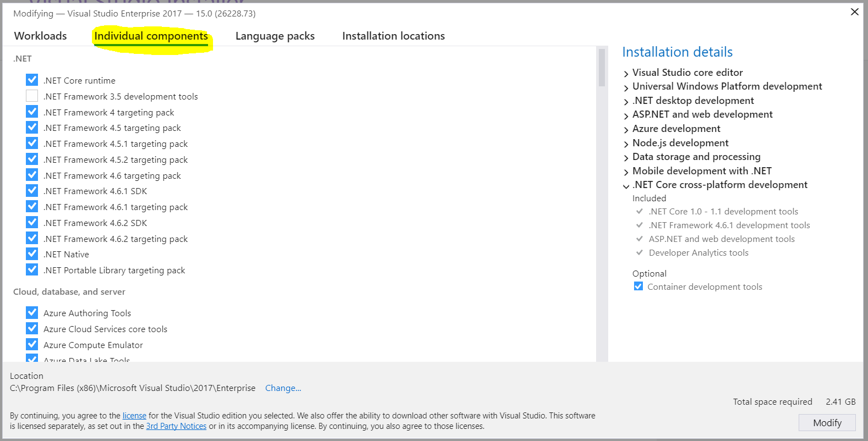This screenshot has width=868, height=441.
Task: Uncheck the .NET Native component
Action: 31,253
